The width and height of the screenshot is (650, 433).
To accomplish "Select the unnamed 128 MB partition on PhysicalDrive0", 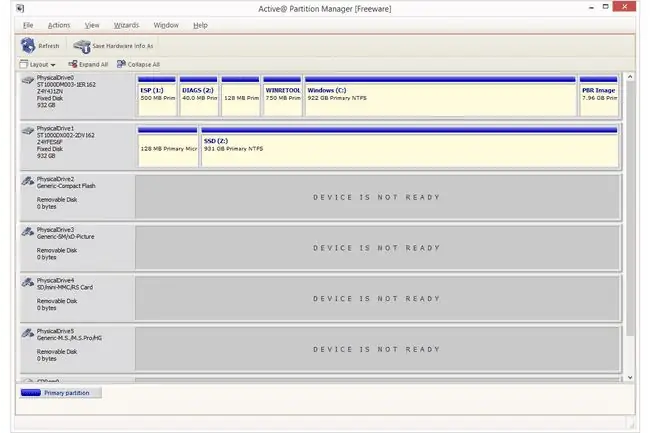I will coord(240,96).
